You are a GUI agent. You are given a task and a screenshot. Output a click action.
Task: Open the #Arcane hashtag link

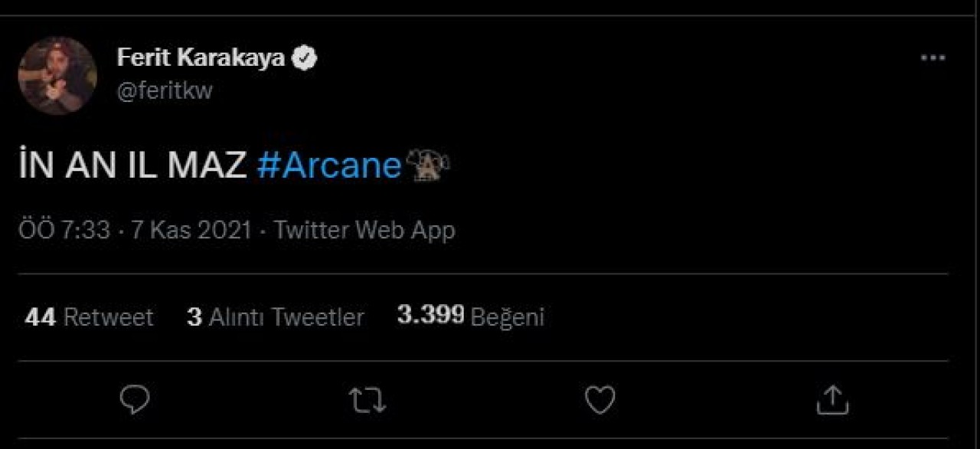coord(329,165)
